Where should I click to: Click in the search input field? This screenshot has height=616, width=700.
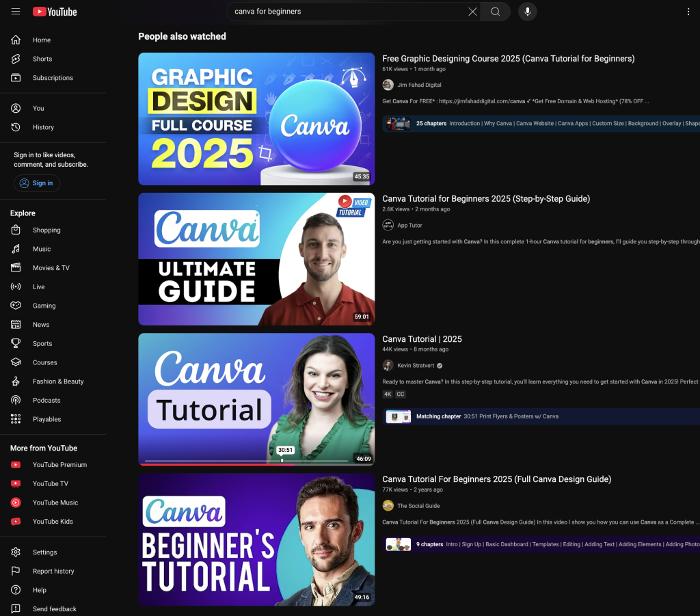[345, 12]
